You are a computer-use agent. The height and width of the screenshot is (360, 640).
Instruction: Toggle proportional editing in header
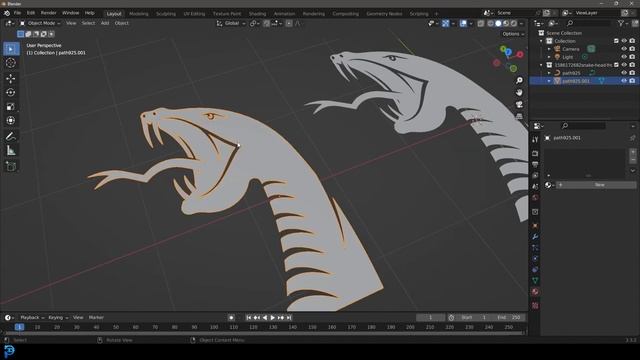289,24
